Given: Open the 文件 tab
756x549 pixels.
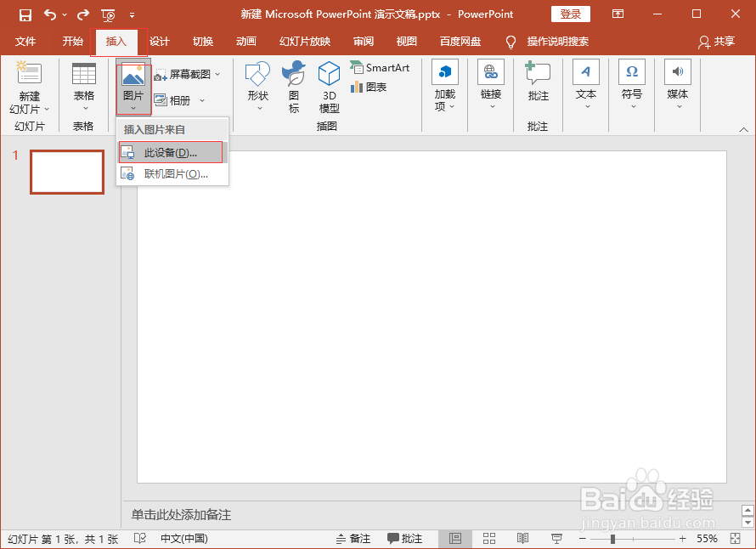Looking at the screenshot, I should click(x=25, y=42).
